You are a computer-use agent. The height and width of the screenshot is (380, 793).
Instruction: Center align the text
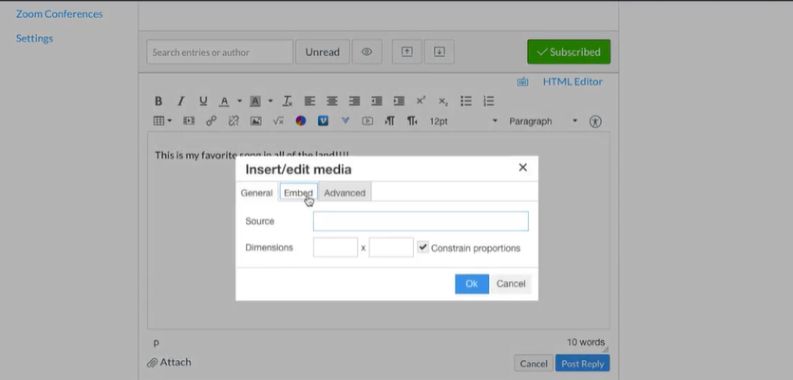(x=332, y=101)
